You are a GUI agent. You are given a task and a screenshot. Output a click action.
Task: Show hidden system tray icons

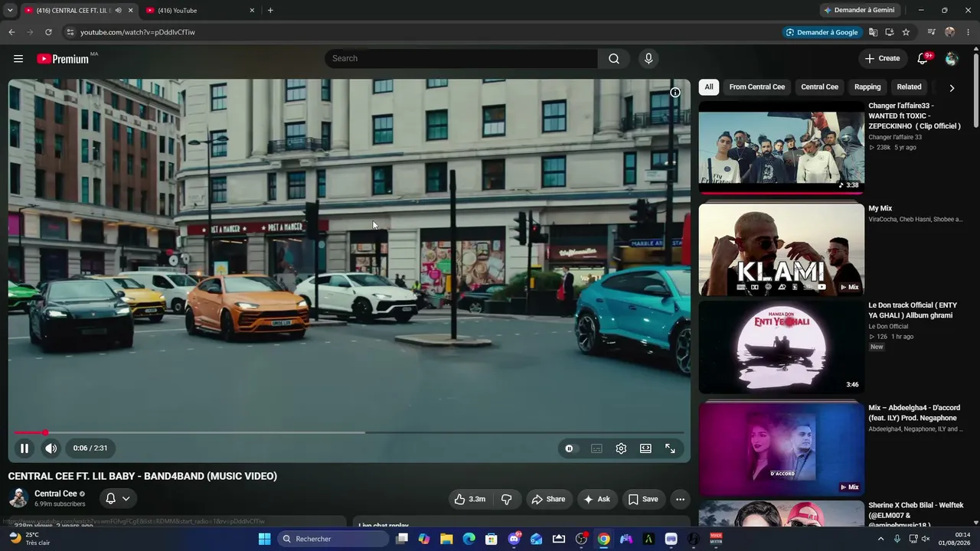(x=880, y=539)
